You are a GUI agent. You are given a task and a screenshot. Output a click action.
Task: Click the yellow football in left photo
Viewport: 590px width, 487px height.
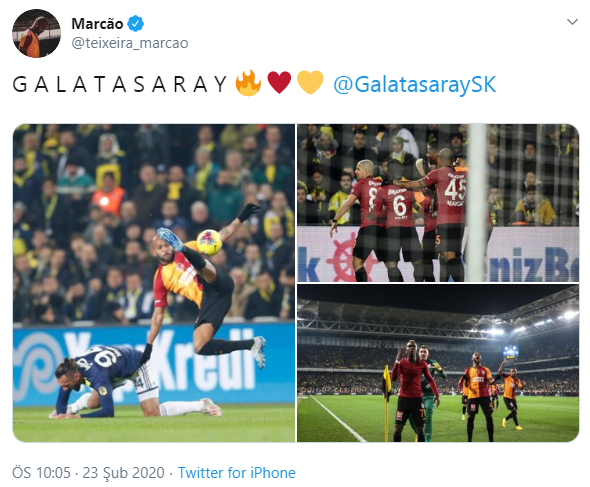point(209,243)
